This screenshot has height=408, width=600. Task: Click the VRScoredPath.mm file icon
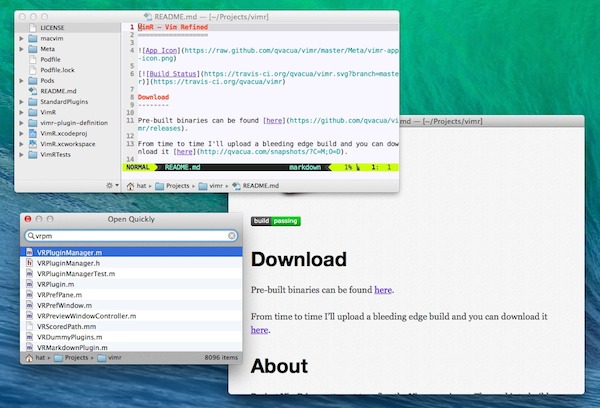29,327
